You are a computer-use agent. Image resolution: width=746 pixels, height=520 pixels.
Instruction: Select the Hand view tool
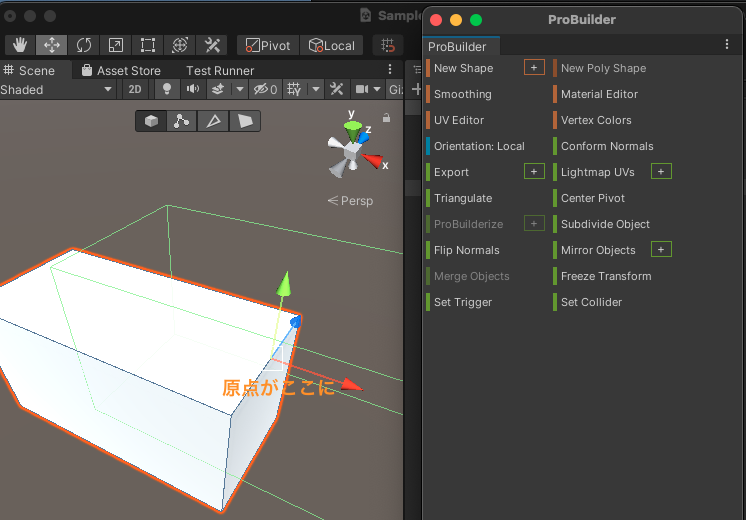click(20, 45)
